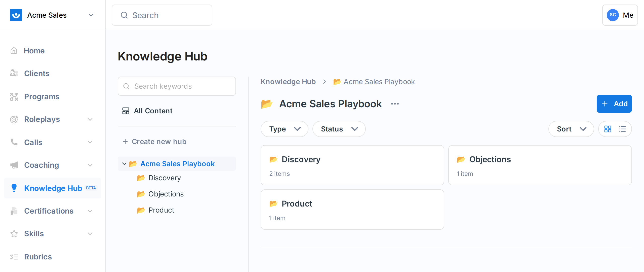Click folder icon of Acme Sales Playbook tree item
644x272 pixels.
[133, 164]
